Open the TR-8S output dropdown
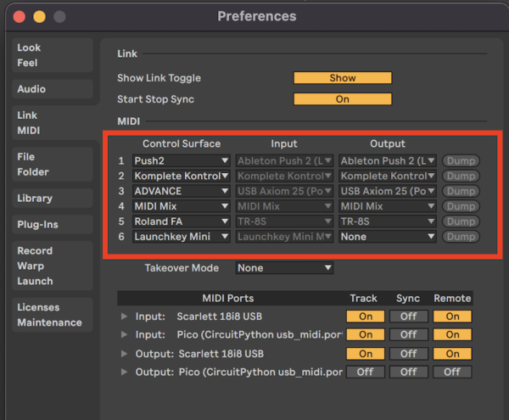509x420 pixels. coord(388,221)
